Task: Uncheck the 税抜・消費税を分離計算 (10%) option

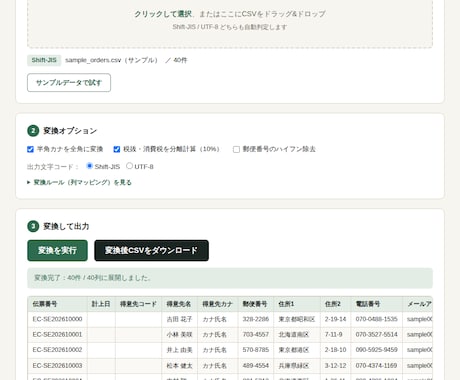Action: tap(117, 149)
